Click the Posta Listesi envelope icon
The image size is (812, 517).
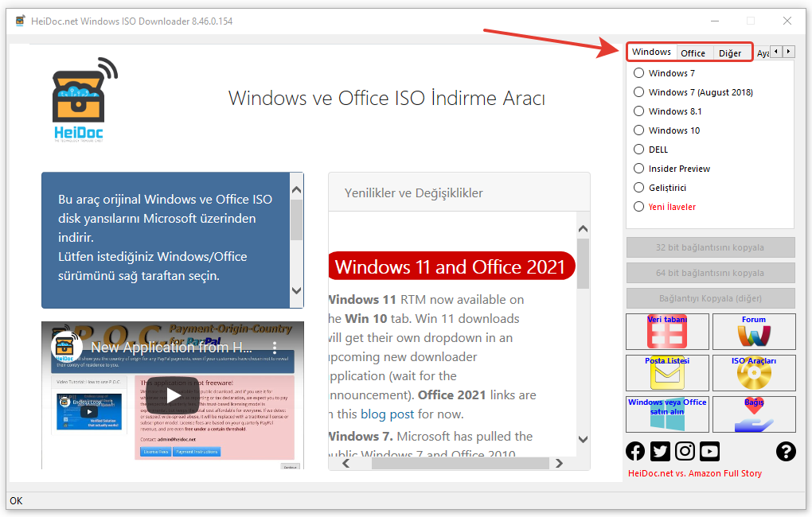(x=667, y=373)
